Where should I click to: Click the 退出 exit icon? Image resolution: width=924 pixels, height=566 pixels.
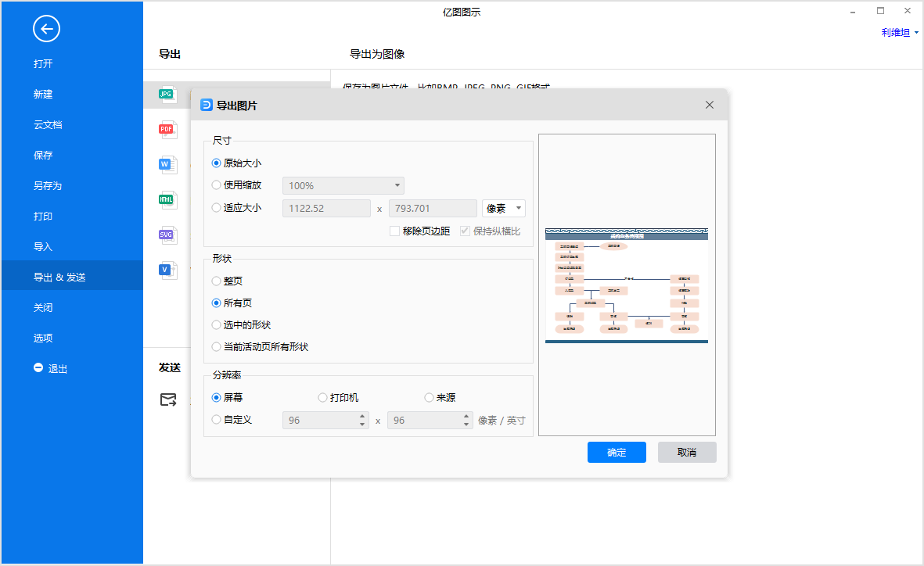click(38, 367)
